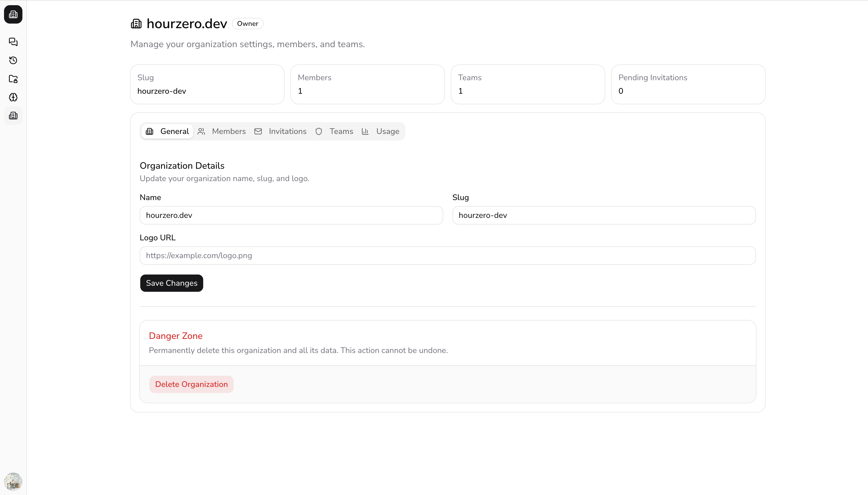
Task: Open the Invitations tab
Action: click(281, 131)
